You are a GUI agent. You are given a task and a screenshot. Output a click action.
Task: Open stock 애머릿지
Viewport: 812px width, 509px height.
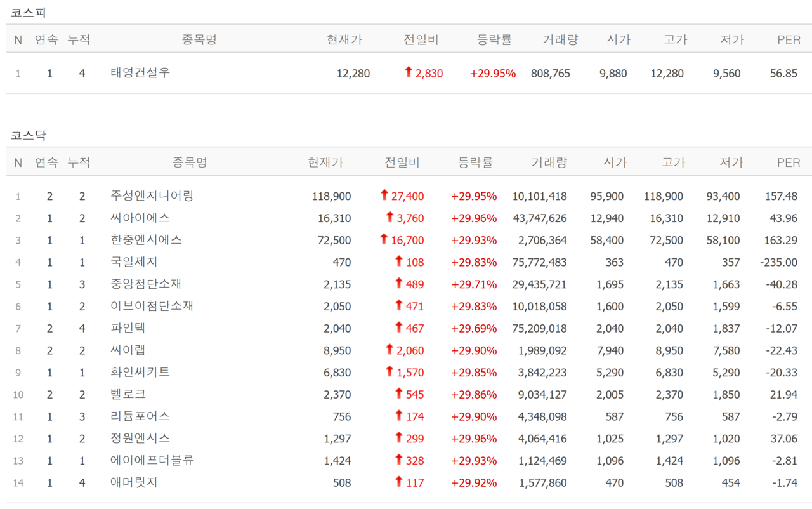click(x=134, y=482)
